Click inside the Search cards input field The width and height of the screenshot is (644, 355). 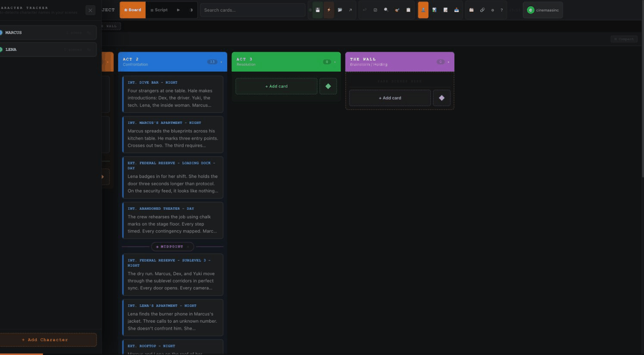point(253,9)
